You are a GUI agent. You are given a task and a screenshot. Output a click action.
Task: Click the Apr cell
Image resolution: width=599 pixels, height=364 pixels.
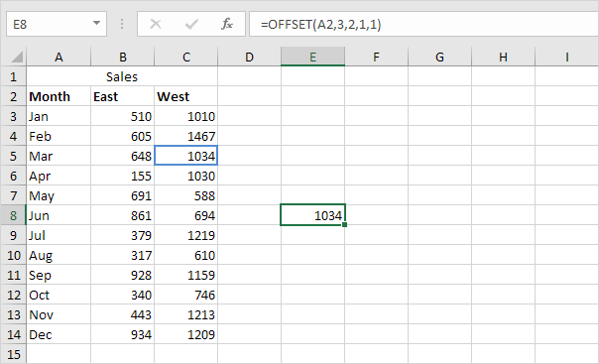pos(59,177)
